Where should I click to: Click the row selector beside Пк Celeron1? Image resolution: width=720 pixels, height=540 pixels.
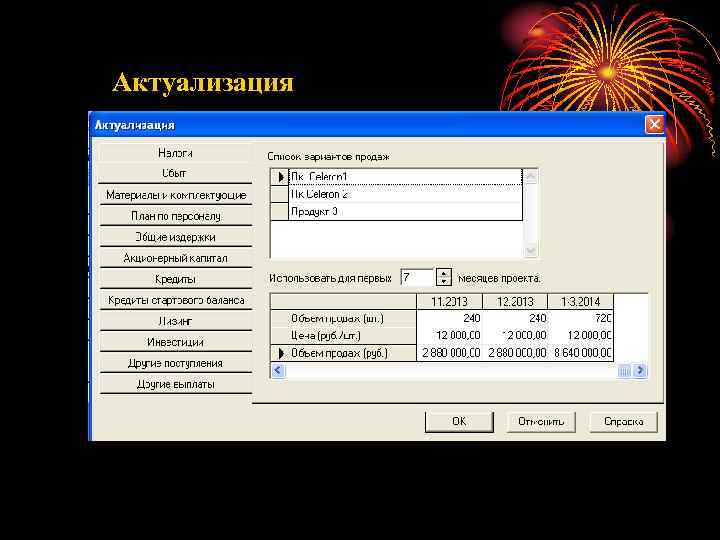tap(280, 177)
